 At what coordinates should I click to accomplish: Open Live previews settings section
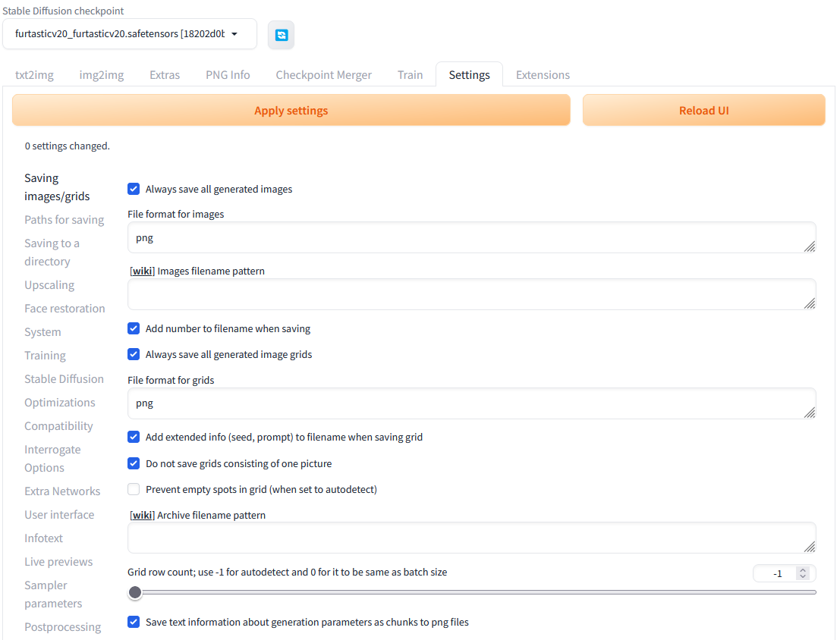pyautogui.click(x=58, y=562)
